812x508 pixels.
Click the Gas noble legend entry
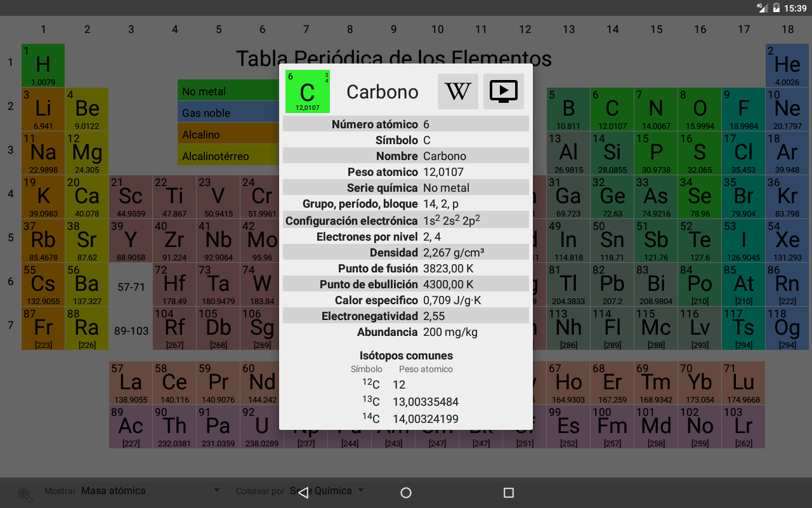pyautogui.click(x=227, y=113)
